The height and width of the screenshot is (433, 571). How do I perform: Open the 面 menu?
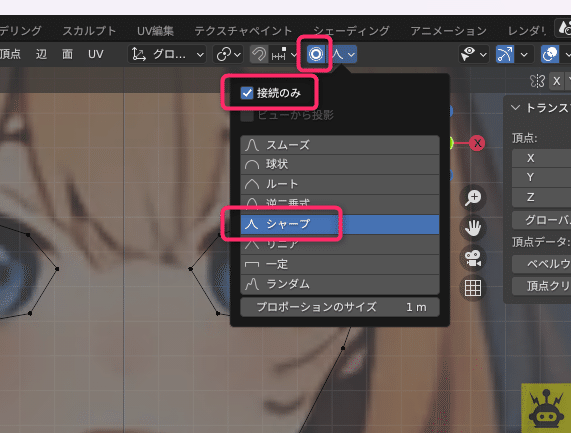[x=67, y=54]
